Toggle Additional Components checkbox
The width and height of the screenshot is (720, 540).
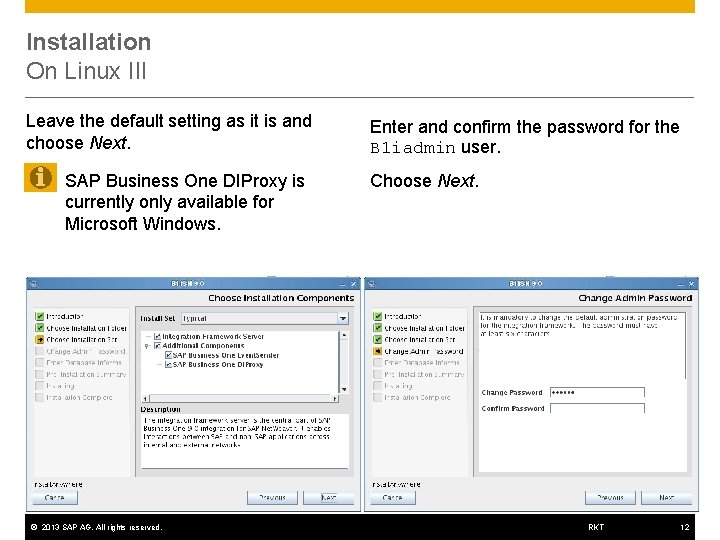tap(158, 346)
